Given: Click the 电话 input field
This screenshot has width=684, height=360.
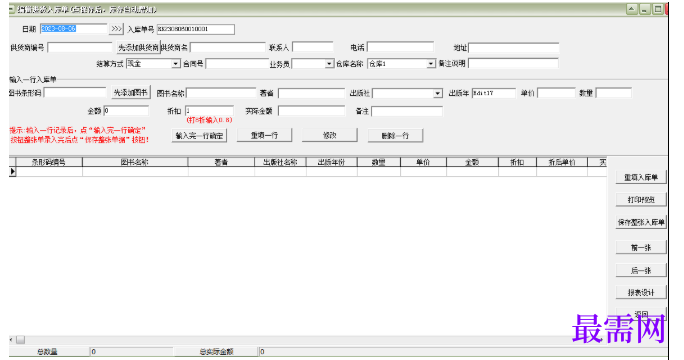Looking at the screenshot, I should [400, 47].
